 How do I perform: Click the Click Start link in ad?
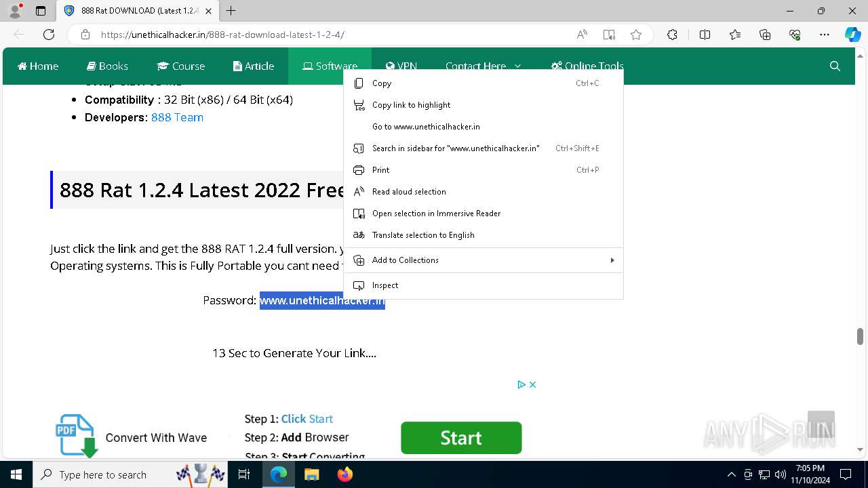point(307,419)
